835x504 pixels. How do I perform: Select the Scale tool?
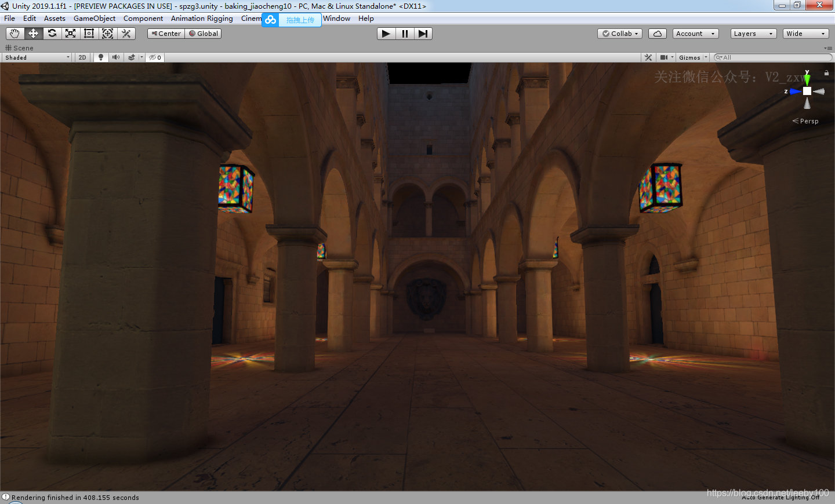pyautogui.click(x=70, y=34)
